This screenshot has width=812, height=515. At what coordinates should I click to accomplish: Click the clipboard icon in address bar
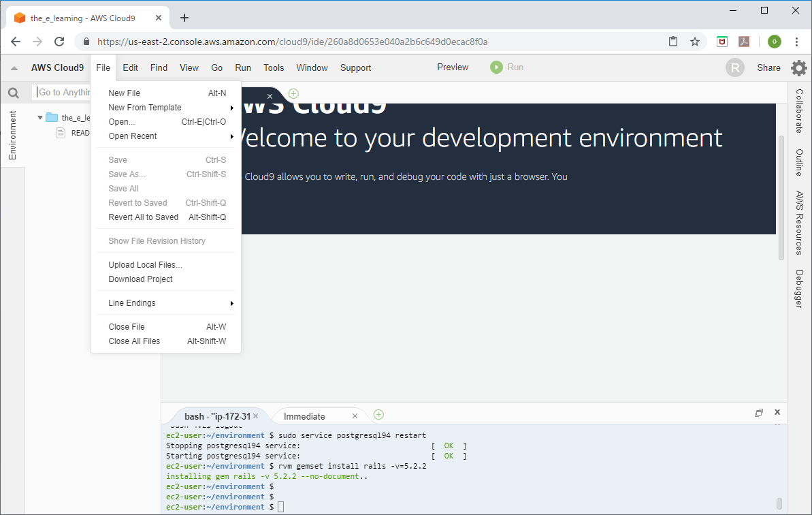(x=673, y=42)
